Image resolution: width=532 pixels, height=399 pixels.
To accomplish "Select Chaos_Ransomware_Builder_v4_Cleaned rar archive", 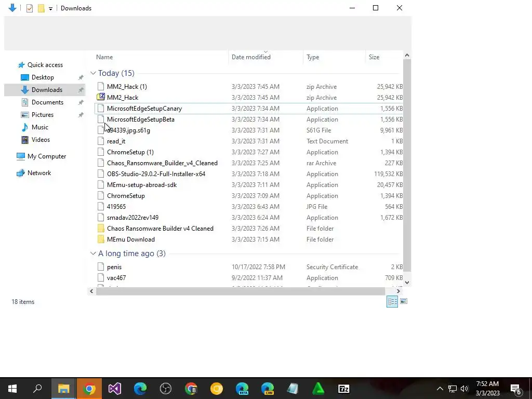I will pos(249,163).
